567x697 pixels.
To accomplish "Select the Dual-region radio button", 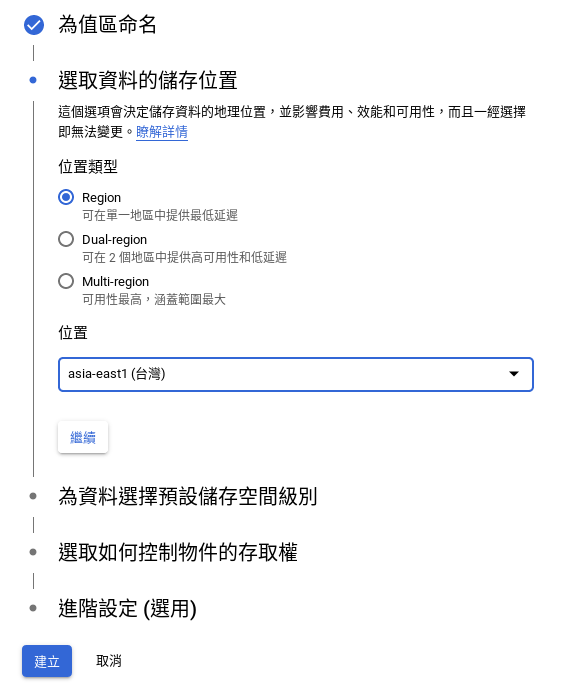I will pos(66,239).
